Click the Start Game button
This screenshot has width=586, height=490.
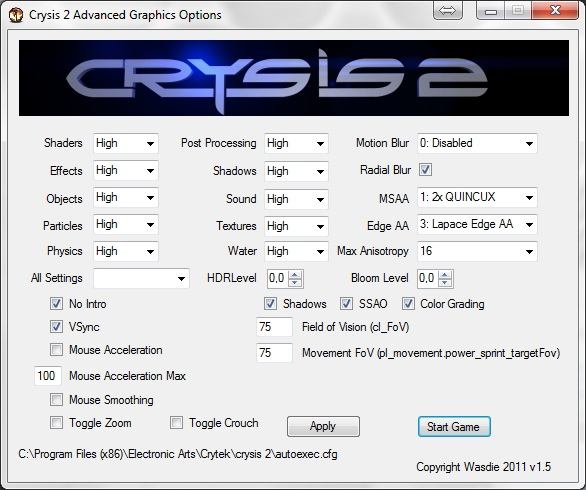click(454, 426)
